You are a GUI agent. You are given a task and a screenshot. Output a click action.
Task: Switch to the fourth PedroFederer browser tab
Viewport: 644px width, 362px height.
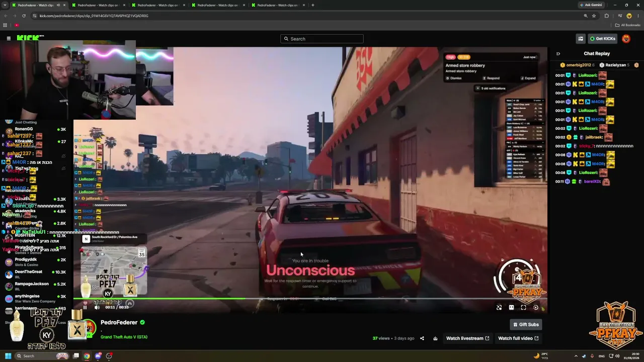218,5
